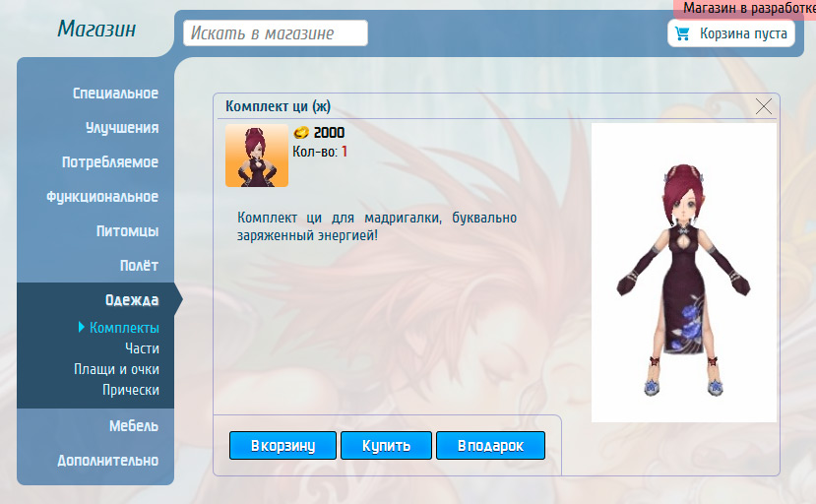Image resolution: width=816 pixels, height=504 pixels.
Task: Open the Плащи и очки subcategory
Action: click(x=116, y=369)
